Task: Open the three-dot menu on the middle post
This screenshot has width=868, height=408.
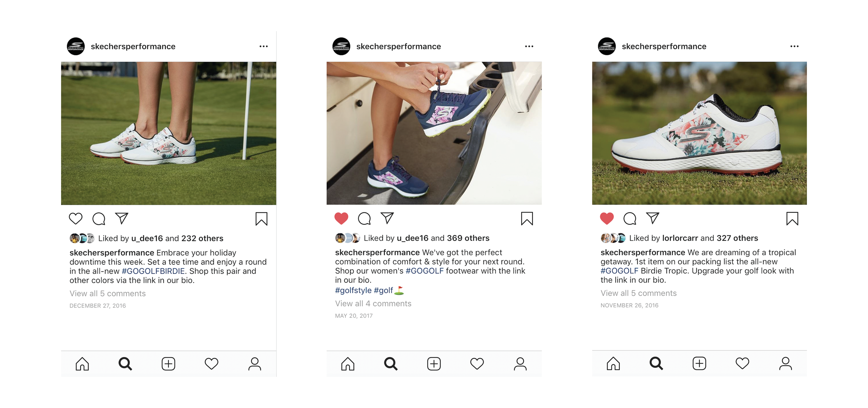Action: point(529,46)
